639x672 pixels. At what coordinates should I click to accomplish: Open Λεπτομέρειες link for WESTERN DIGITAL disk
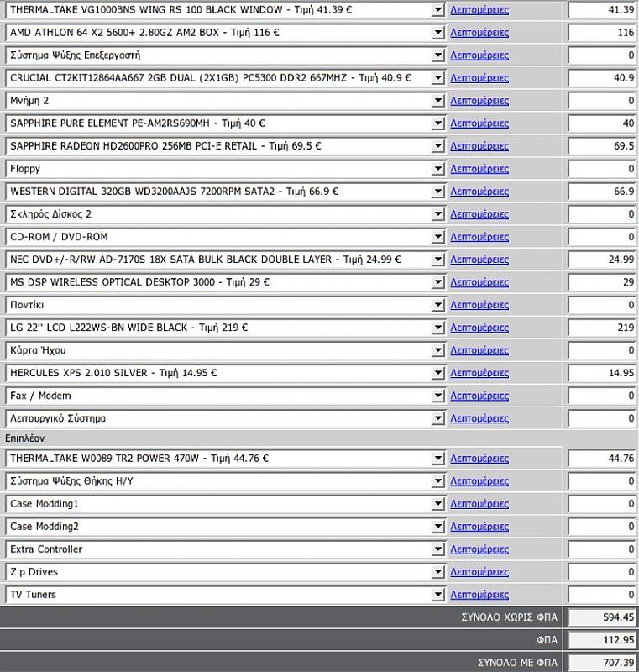click(479, 192)
